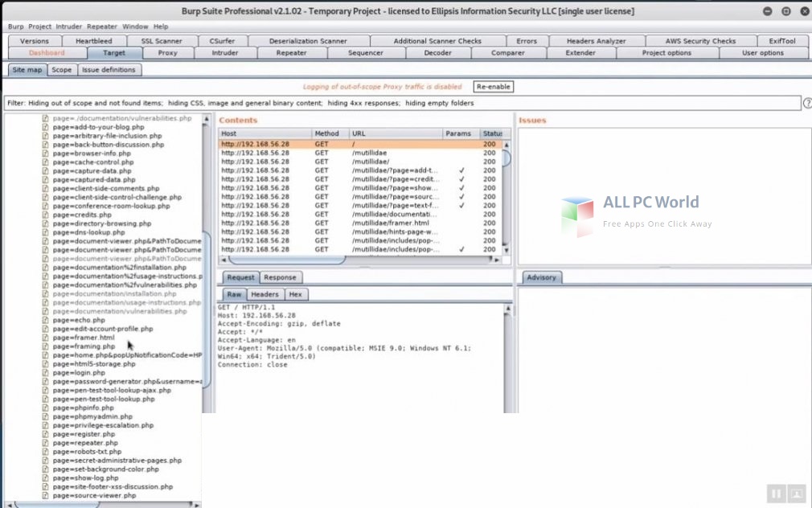Sort contents by the Host column header
The height and width of the screenshot is (508, 812).
[265, 133]
